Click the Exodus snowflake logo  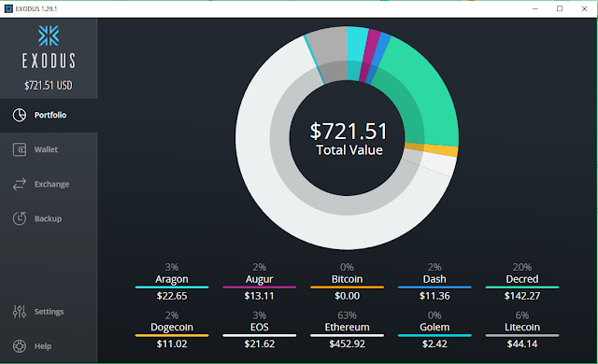point(49,35)
